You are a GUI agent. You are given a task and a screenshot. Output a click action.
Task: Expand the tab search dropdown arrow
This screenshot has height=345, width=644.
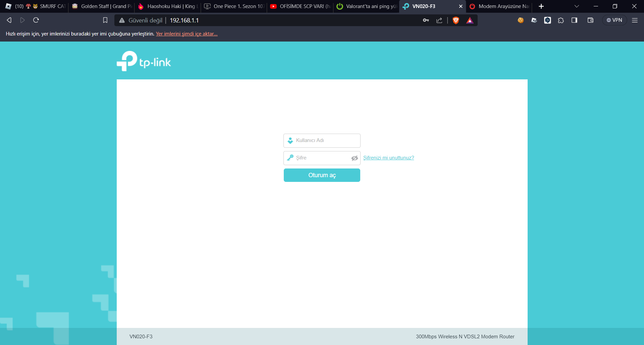[x=577, y=6]
